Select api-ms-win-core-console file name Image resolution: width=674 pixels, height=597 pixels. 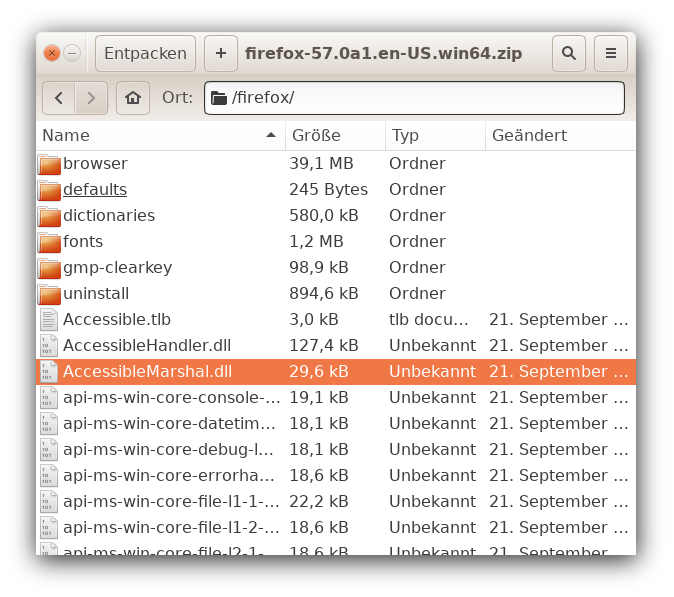(x=172, y=398)
